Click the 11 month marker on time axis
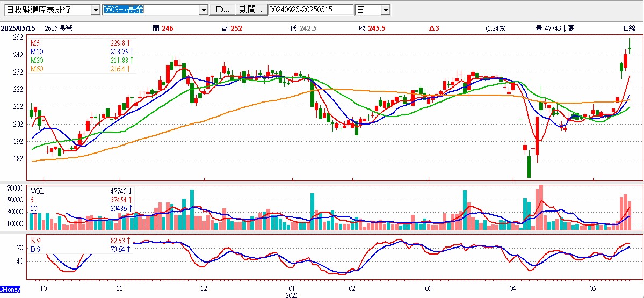Screen dimensions: 644x298 (x=120, y=288)
